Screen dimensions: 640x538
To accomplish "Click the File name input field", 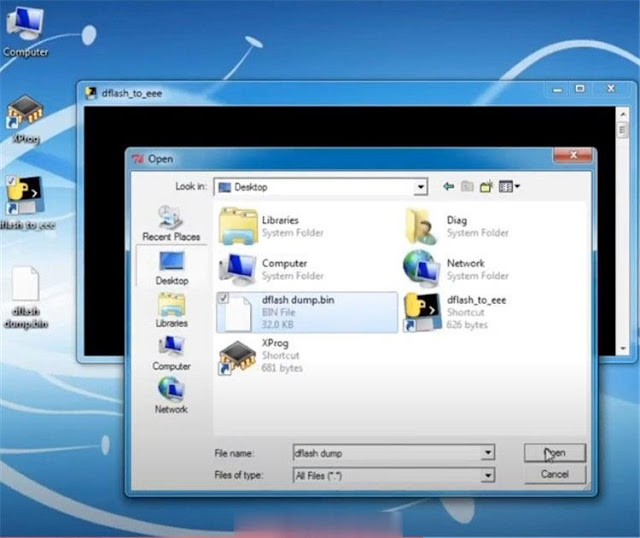I will (388, 452).
